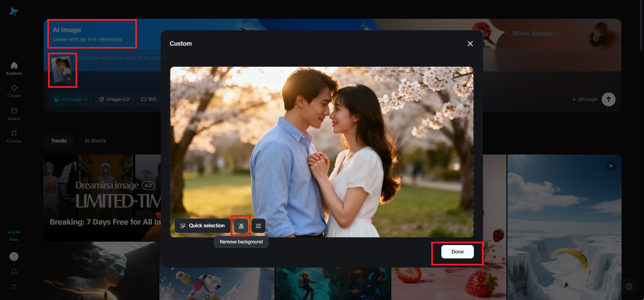644x300 pixels.
Task: Click the Dreamina logo icon
Action: click(14, 11)
